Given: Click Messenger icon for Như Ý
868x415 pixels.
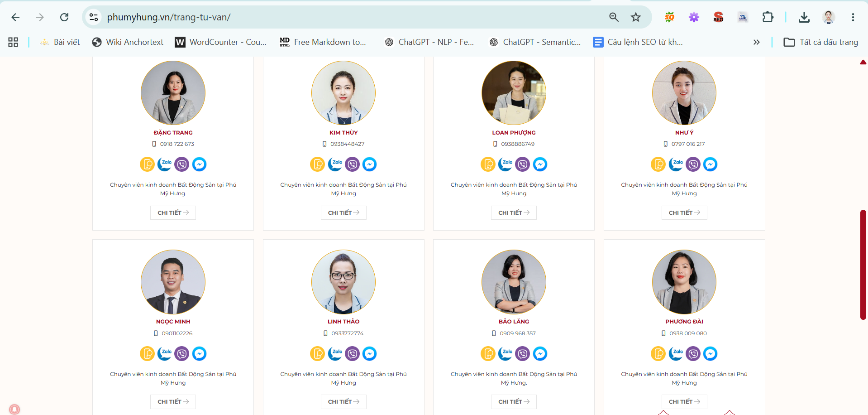Looking at the screenshot, I should (711, 164).
